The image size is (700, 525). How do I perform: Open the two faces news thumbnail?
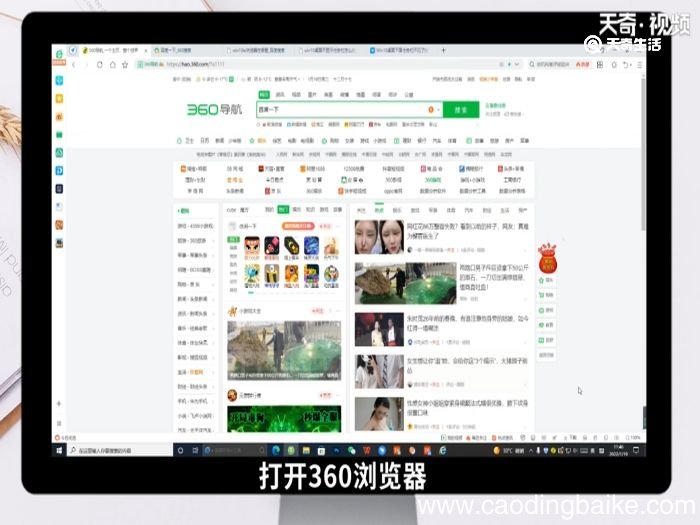point(379,237)
